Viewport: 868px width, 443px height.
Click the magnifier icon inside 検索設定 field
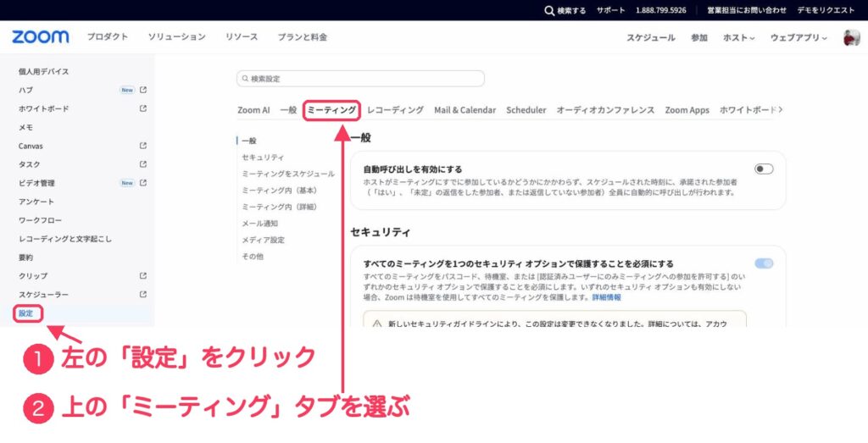(245, 79)
